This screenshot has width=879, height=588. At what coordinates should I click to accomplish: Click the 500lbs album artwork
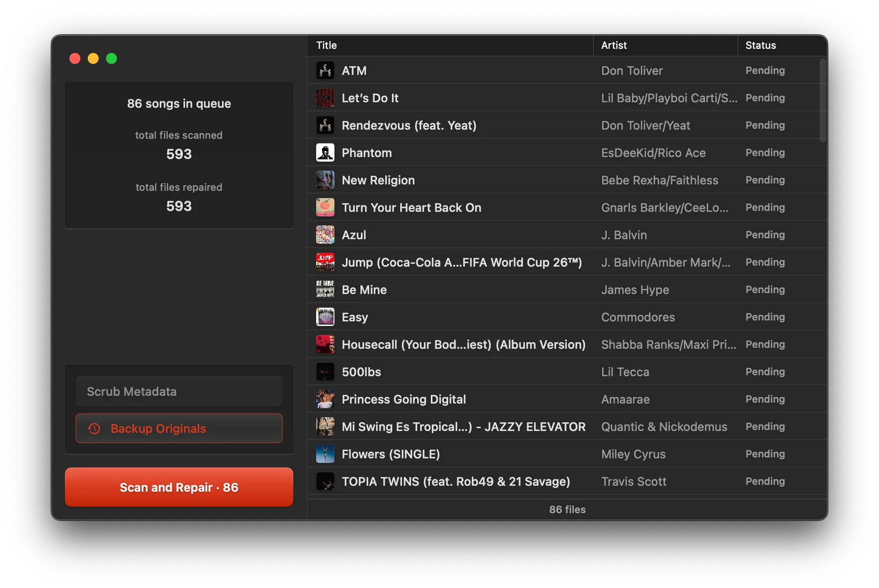(x=325, y=372)
